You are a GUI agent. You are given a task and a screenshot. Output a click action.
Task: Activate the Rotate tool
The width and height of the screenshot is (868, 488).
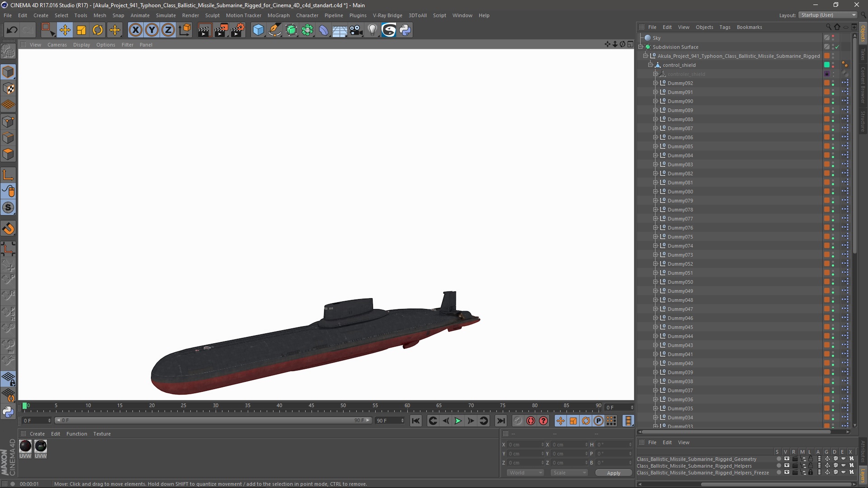pos(98,30)
